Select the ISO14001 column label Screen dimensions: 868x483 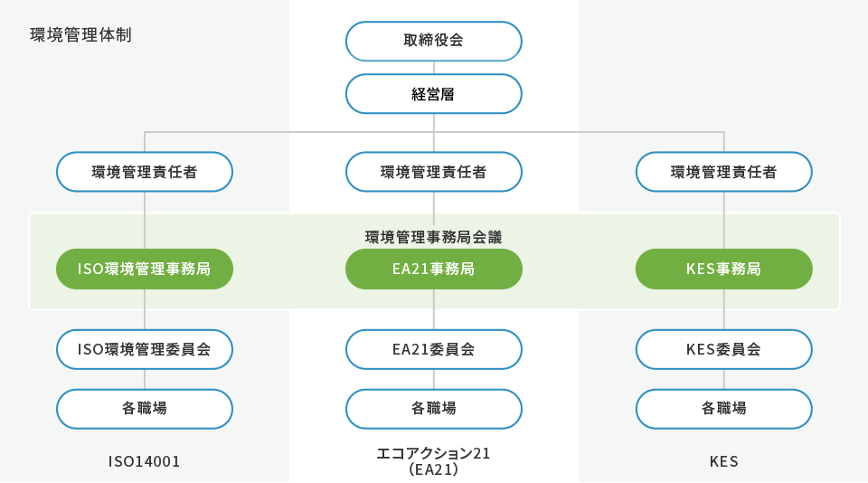click(145, 461)
